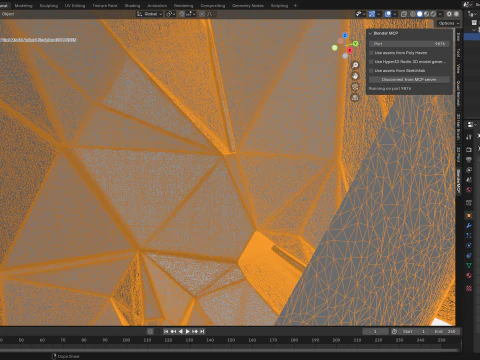Open the Output properties printer icon

click(469, 160)
